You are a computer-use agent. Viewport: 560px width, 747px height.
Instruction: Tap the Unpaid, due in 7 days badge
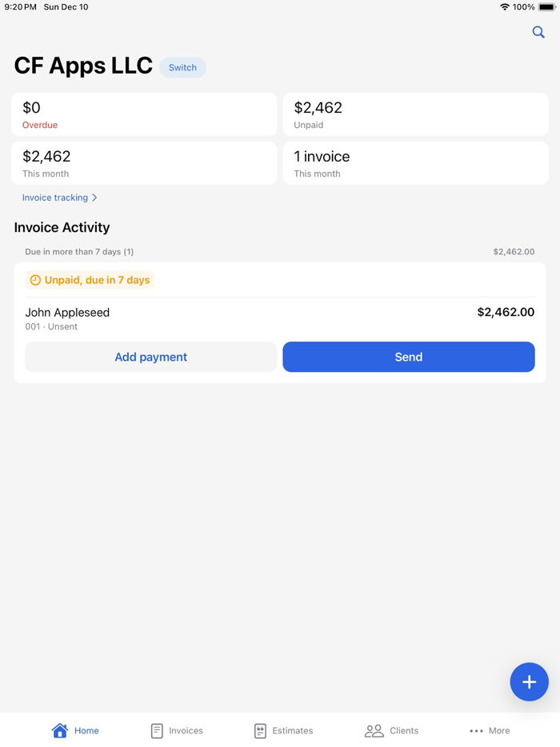90,280
